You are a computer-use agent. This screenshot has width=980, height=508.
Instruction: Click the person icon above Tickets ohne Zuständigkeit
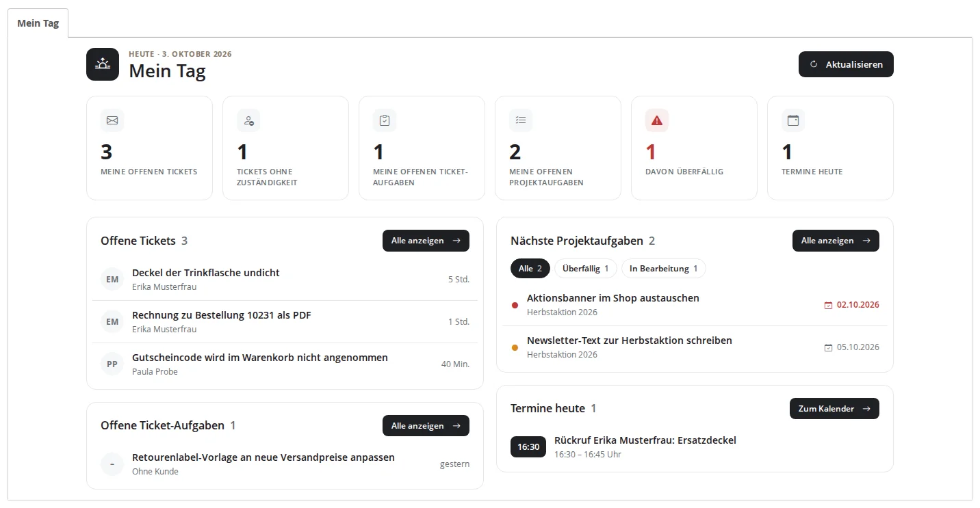(248, 120)
